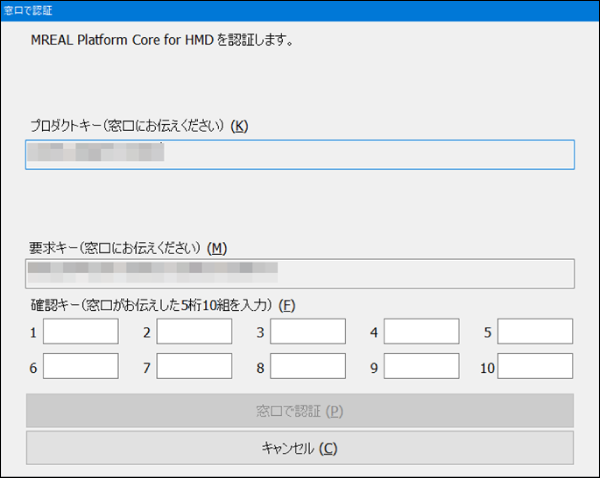Focus confirmation key box 1
The width and height of the screenshot is (600, 478).
pyautogui.click(x=81, y=331)
